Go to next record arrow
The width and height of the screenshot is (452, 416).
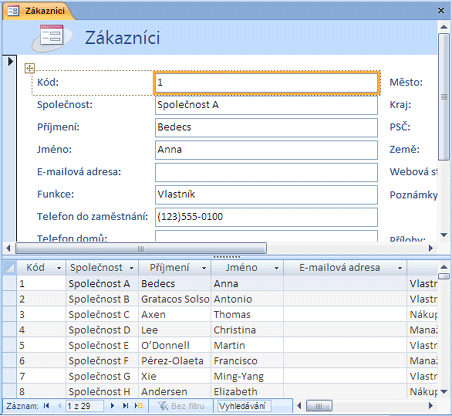click(112, 406)
